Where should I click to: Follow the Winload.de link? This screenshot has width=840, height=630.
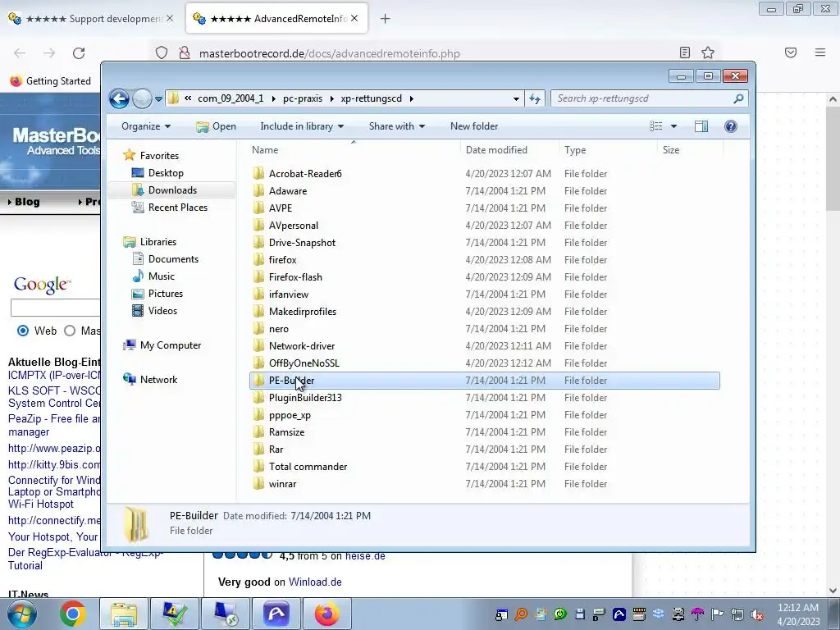click(315, 582)
